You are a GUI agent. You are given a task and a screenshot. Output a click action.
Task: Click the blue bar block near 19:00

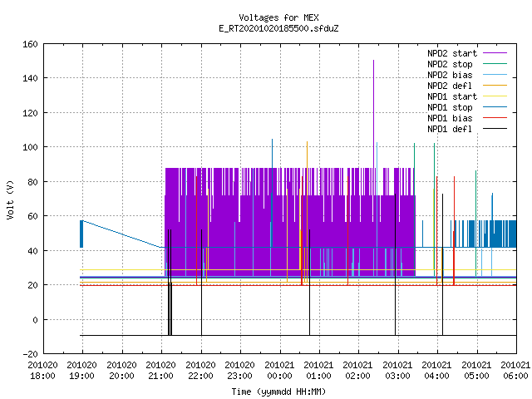point(81,234)
